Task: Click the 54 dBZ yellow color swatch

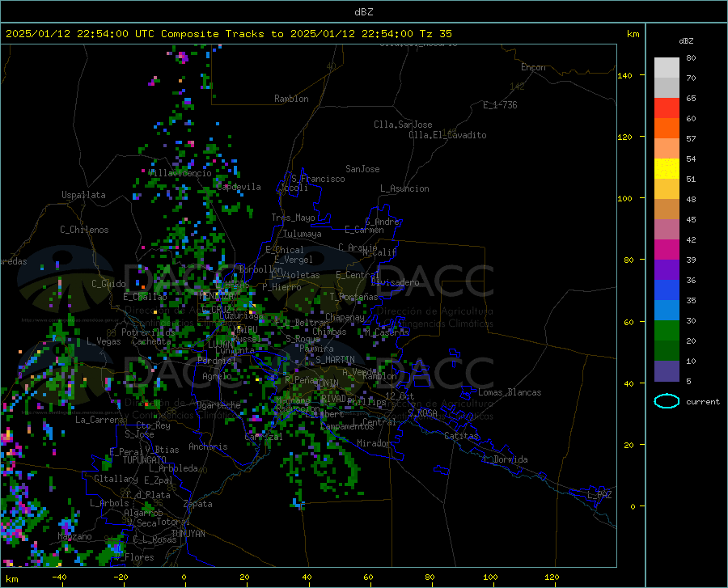Action: point(667,169)
